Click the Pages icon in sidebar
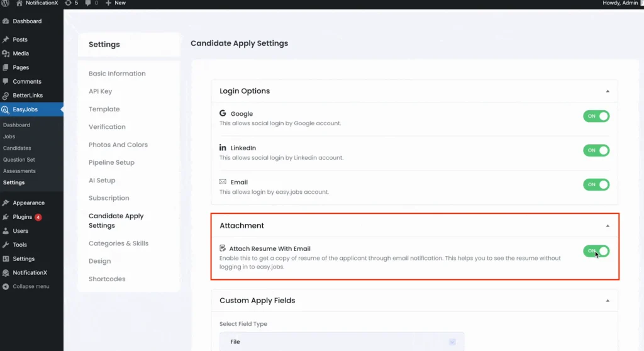 pos(6,67)
